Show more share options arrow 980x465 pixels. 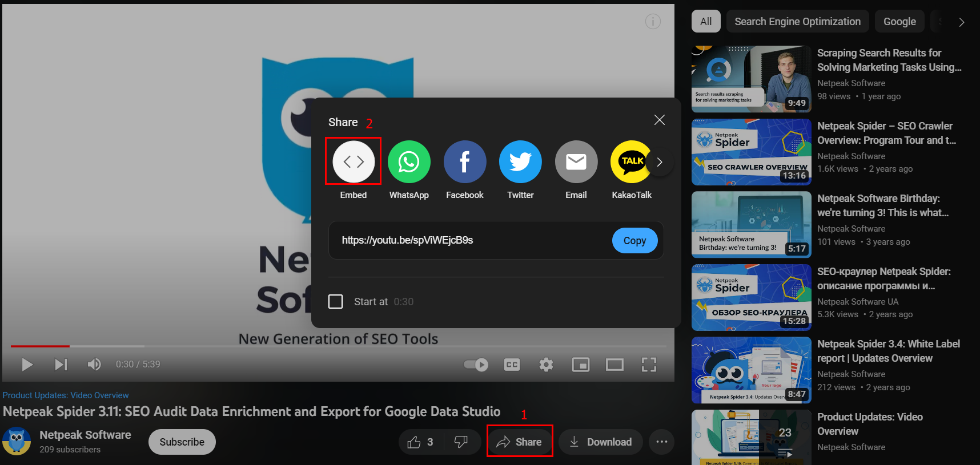[660, 162]
